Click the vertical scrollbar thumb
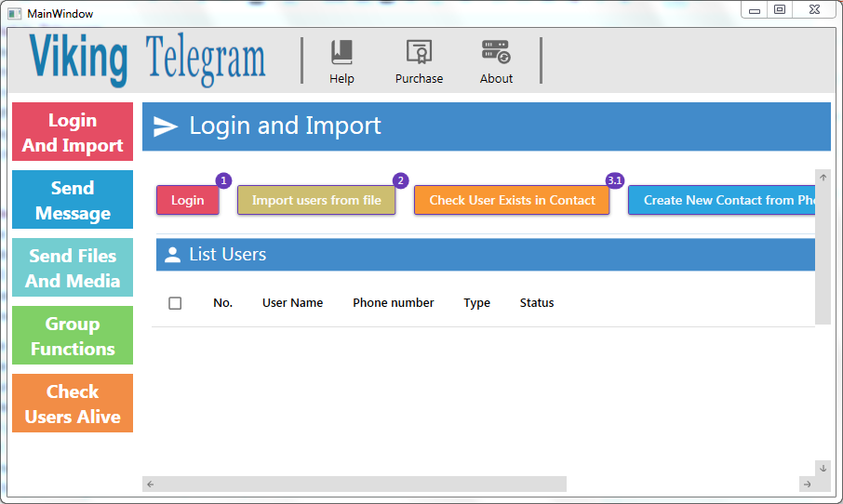 (x=823, y=254)
